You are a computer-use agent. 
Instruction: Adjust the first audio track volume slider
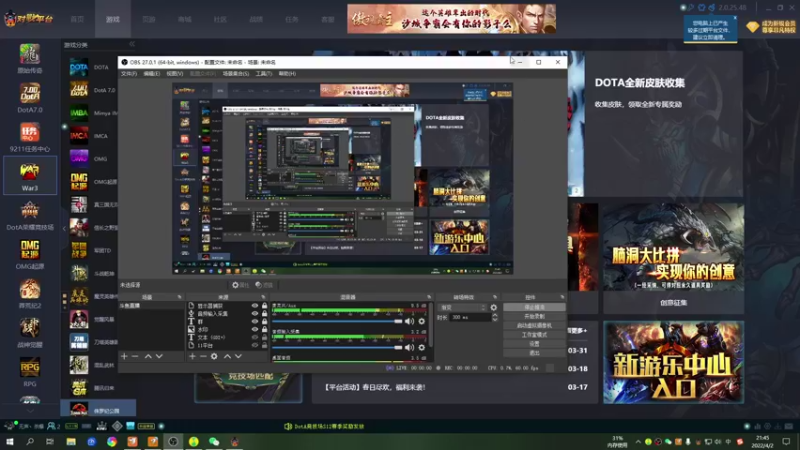(337, 321)
